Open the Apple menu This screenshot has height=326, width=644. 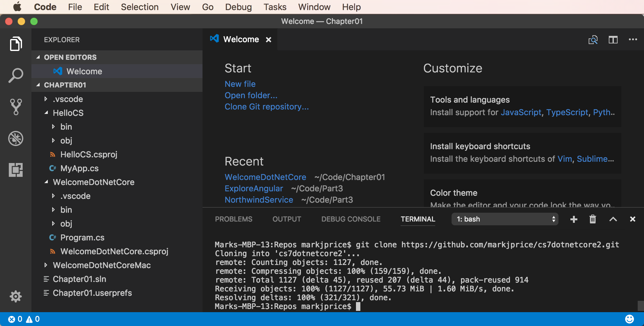17,7
